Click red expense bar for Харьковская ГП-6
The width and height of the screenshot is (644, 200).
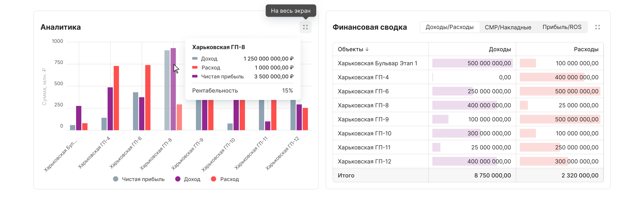(148, 98)
